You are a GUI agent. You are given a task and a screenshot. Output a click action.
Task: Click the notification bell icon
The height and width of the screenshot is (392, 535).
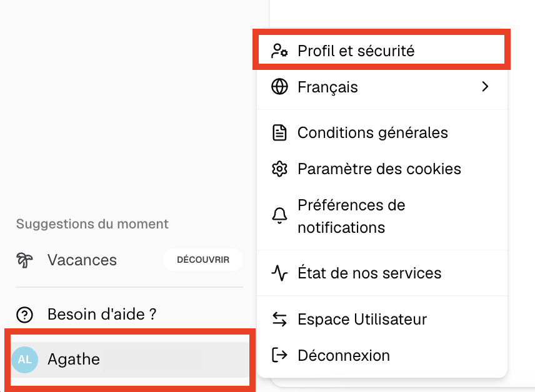coord(279,216)
